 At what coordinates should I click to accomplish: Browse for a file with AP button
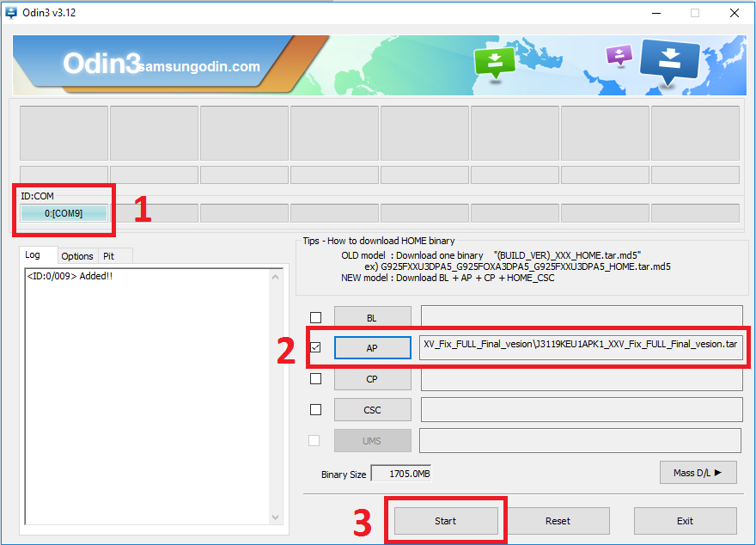pyautogui.click(x=372, y=348)
